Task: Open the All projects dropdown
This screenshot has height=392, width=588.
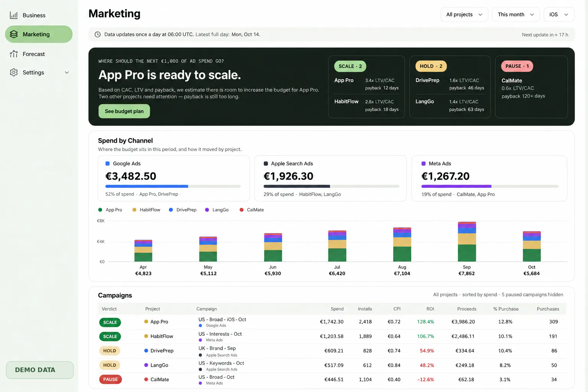Action: point(464,15)
